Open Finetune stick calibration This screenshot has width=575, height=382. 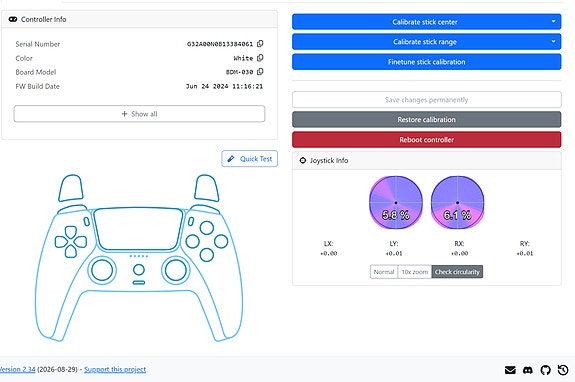426,62
